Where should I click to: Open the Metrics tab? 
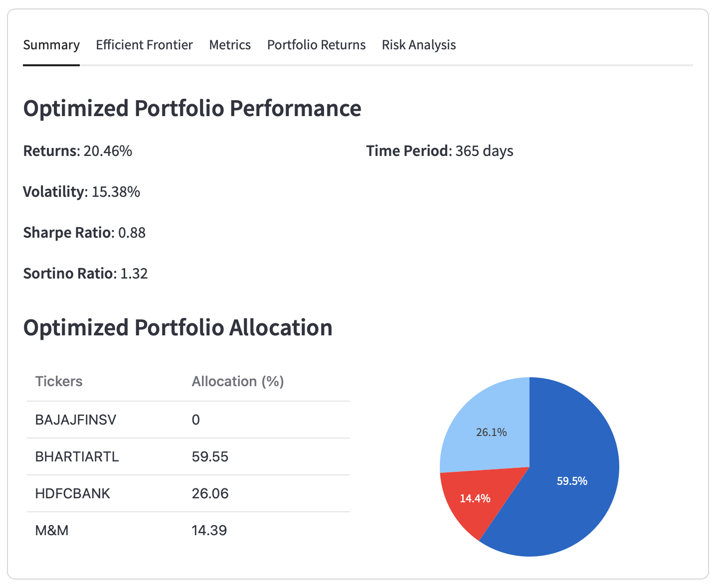tap(230, 45)
